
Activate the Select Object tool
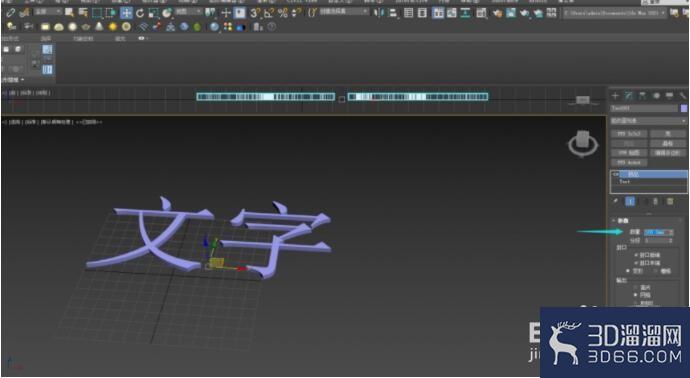(x=69, y=13)
